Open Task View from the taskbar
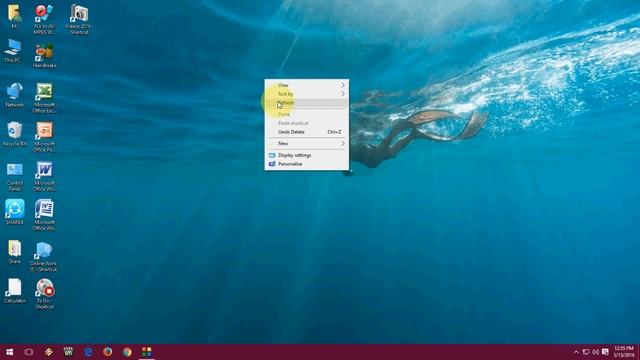This screenshot has width=640, height=360. pos(29,352)
